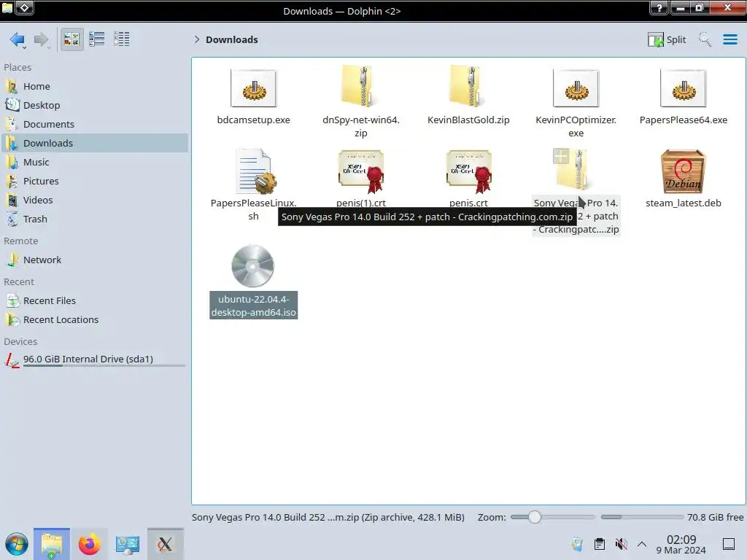Select bdcamsetup.exe file icon
Viewport: 747px width, 560px height.
pyautogui.click(x=253, y=88)
